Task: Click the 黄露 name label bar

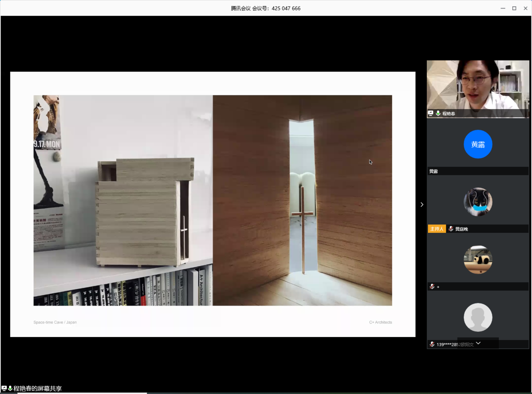Action: [478, 171]
